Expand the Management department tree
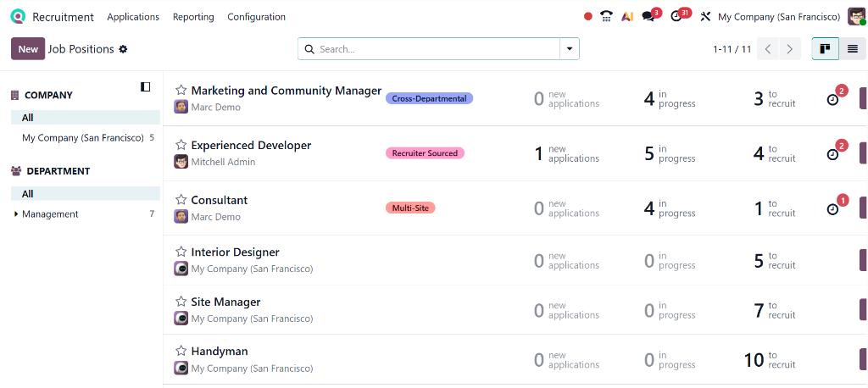This screenshot has width=868, height=388. [x=16, y=214]
